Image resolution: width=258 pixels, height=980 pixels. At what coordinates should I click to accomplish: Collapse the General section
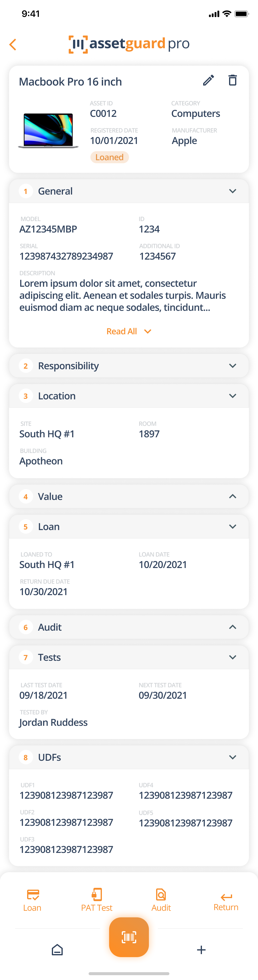point(232,191)
